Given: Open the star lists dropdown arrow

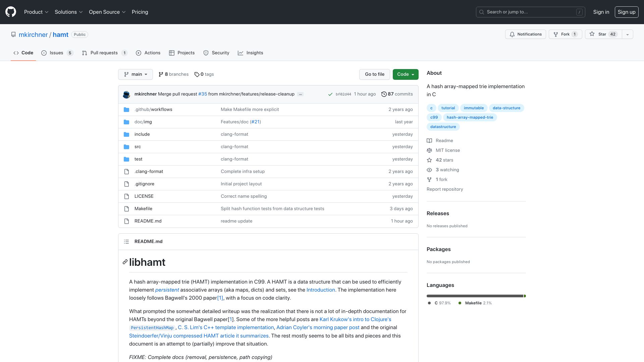Looking at the screenshot, I should click(628, 34).
